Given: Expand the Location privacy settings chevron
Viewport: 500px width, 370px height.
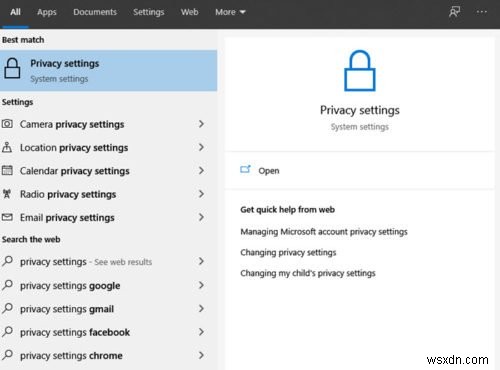Looking at the screenshot, I should (201, 147).
